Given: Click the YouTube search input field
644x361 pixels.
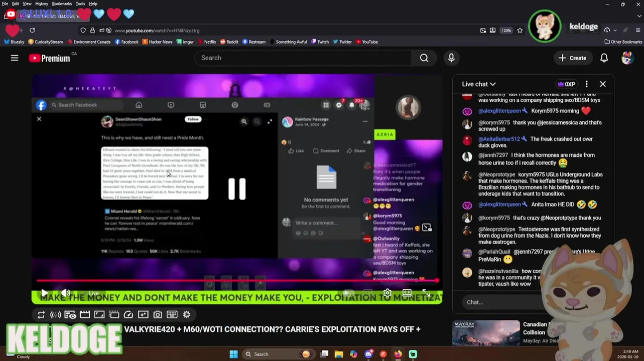Looking at the screenshot, I should point(303,58).
